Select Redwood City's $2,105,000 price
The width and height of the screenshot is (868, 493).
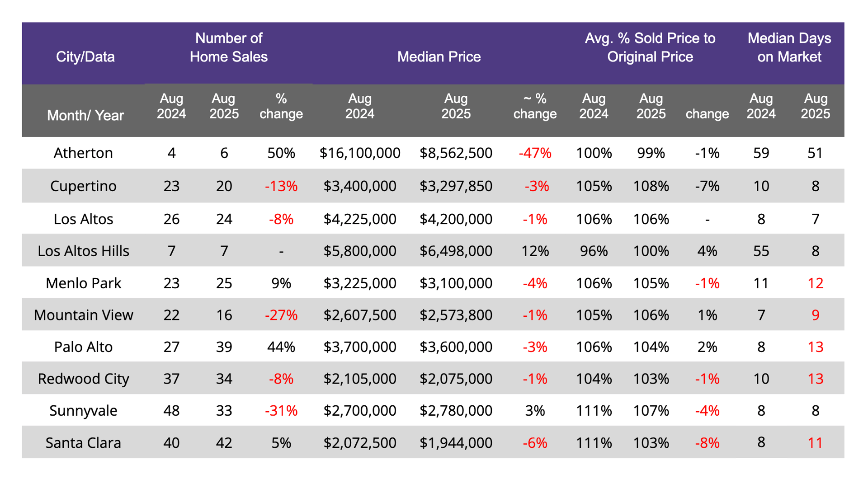click(359, 379)
